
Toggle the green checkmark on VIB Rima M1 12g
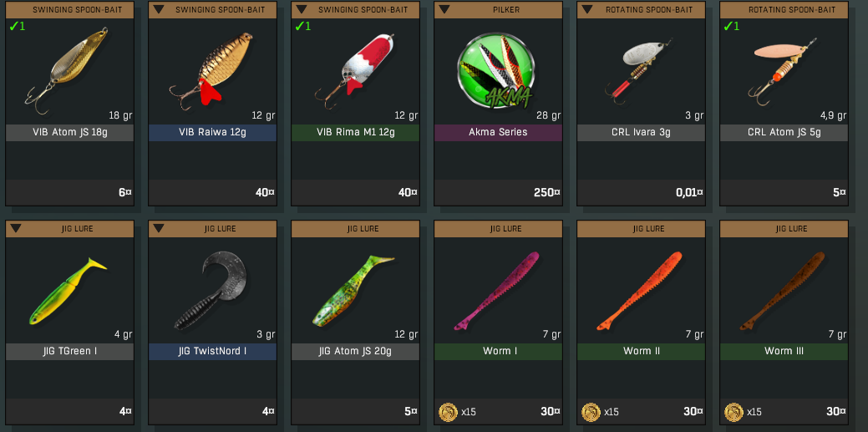pos(302,26)
